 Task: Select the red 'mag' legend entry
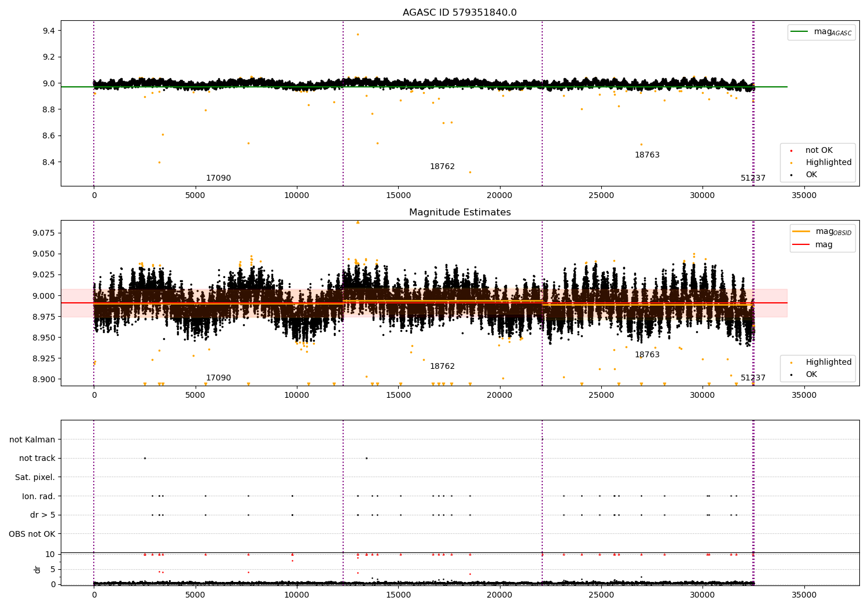(812, 244)
